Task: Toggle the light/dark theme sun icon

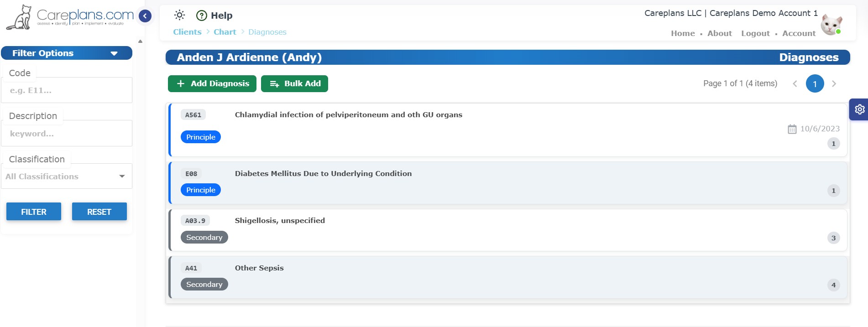Action: [x=179, y=15]
